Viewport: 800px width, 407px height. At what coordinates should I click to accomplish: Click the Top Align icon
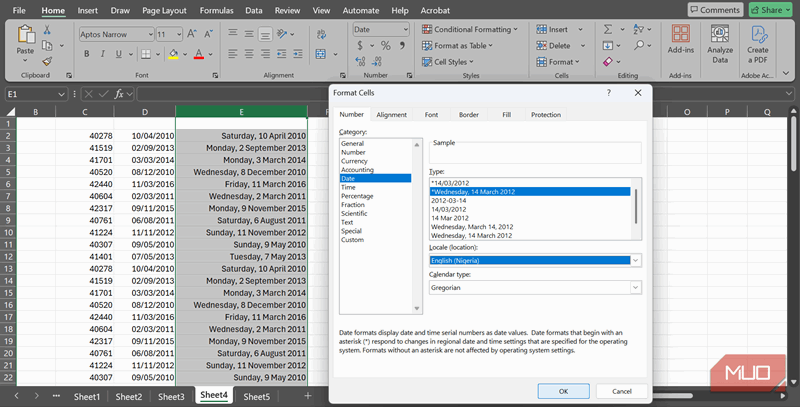click(233, 34)
